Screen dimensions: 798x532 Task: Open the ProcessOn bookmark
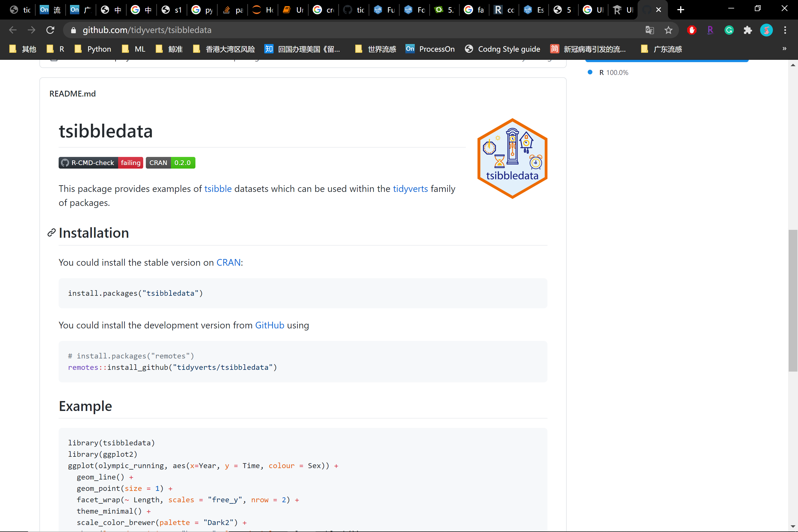(x=430, y=49)
